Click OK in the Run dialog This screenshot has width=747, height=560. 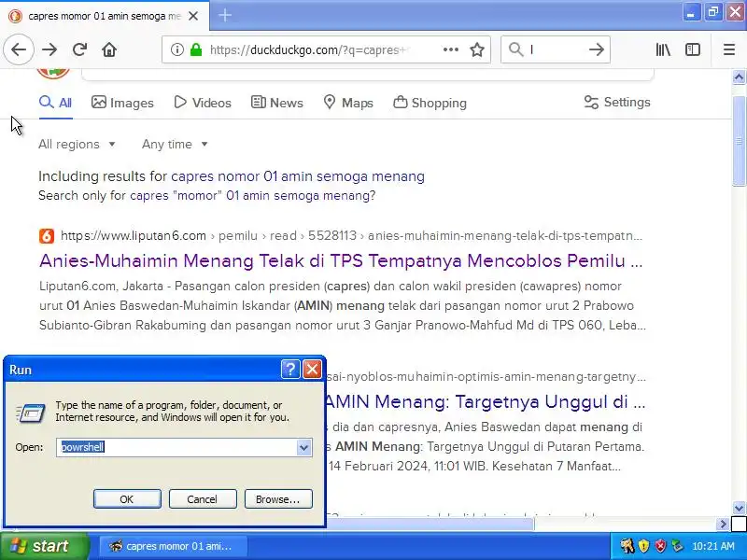pyautogui.click(x=127, y=499)
